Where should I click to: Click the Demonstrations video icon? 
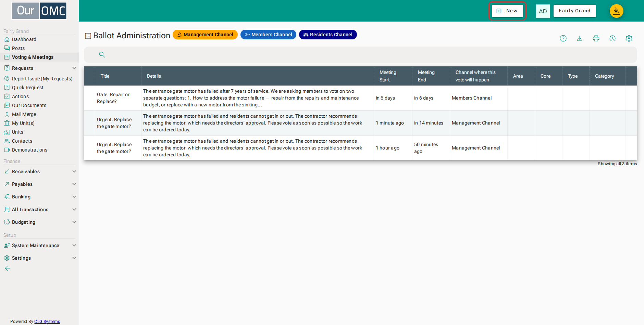pyautogui.click(x=7, y=150)
